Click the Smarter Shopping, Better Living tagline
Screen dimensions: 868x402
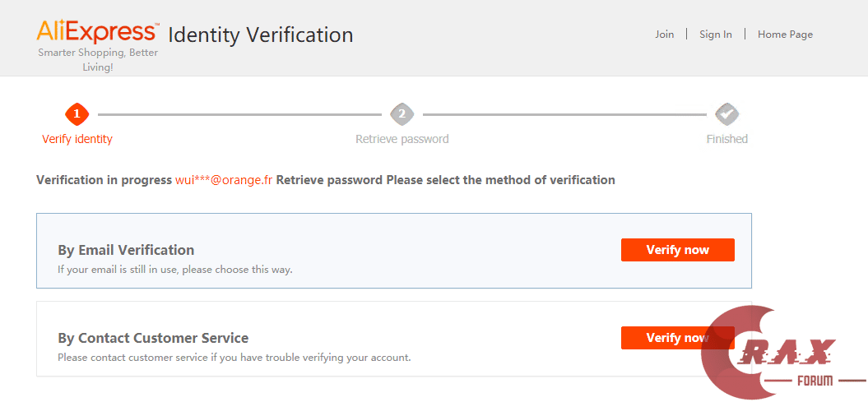pyautogui.click(x=98, y=60)
